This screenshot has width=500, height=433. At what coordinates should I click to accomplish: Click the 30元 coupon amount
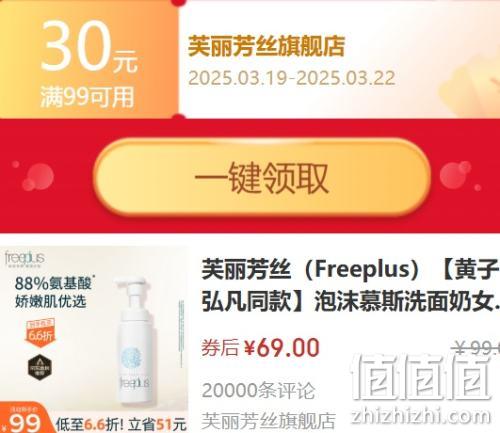tap(89, 46)
